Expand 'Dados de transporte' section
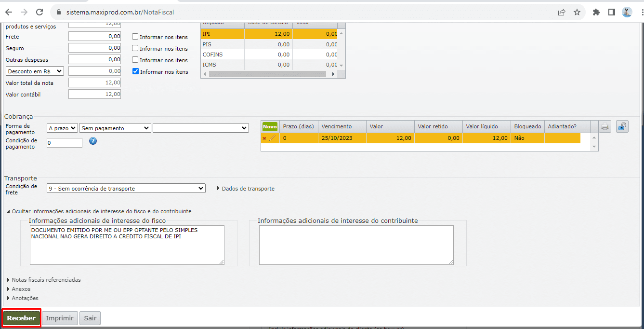Viewport: 644px width, 329px height. point(246,189)
